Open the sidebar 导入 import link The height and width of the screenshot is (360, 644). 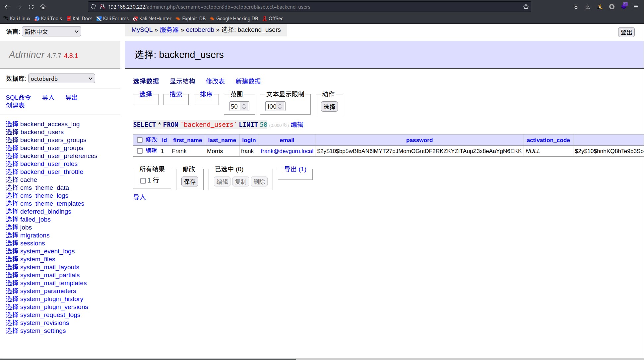click(48, 98)
